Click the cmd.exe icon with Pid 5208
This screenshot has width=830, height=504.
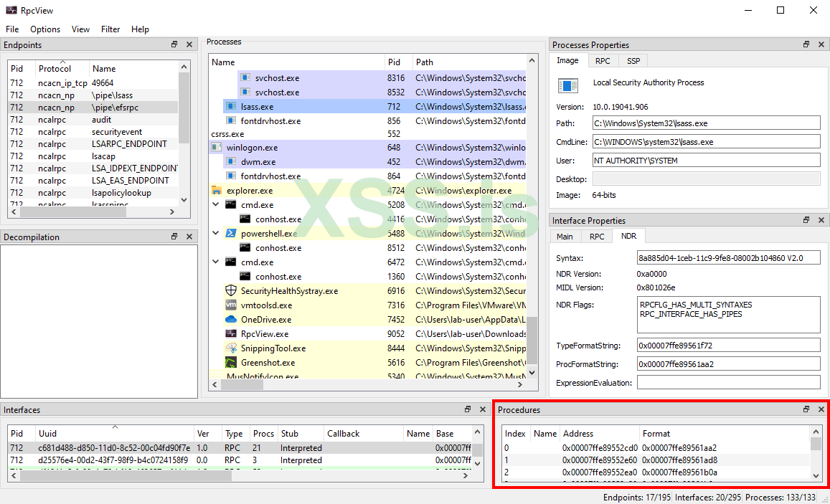pos(231,204)
